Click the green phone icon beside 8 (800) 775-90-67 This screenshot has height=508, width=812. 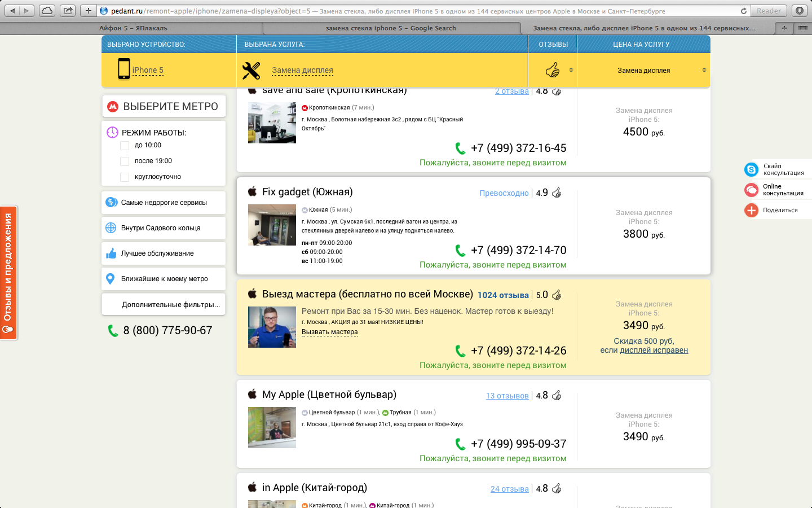[x=113, y=331]
